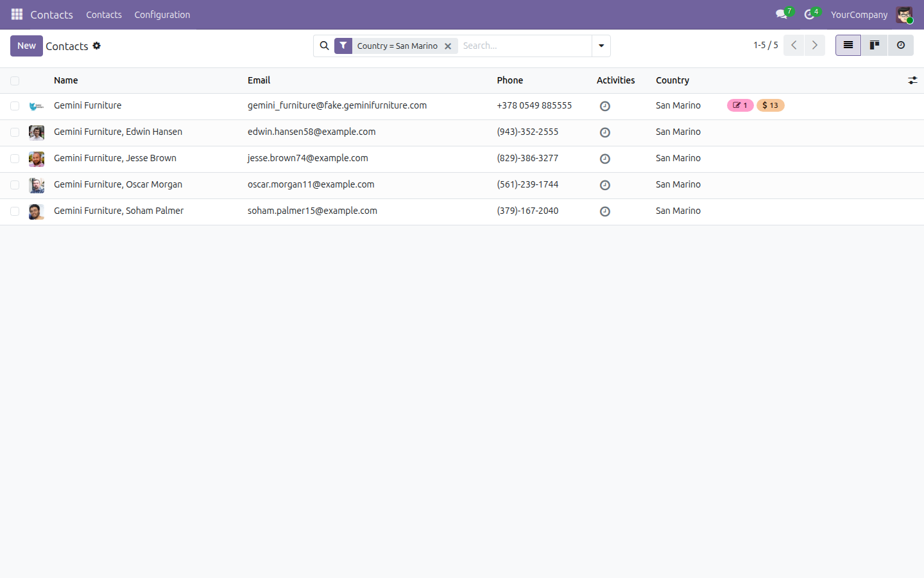Tick the select-all checkbox in header
Viewport: 924px width, 578px height.
[15, 81]
